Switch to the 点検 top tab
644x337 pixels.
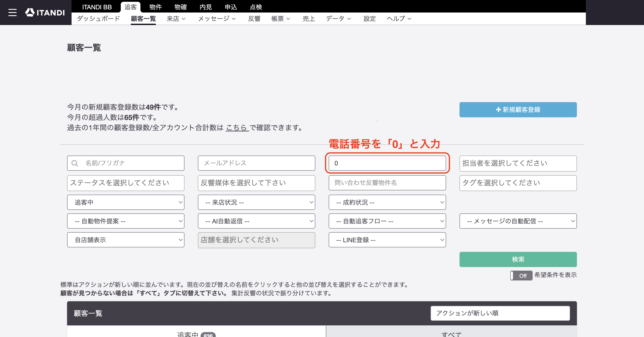point(256,7)
